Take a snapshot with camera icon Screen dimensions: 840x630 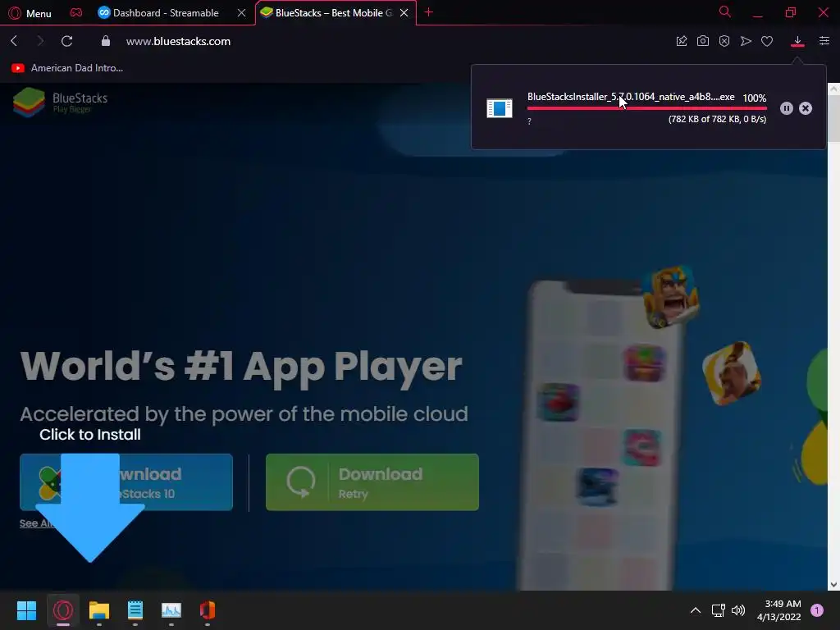pos(703,41)
